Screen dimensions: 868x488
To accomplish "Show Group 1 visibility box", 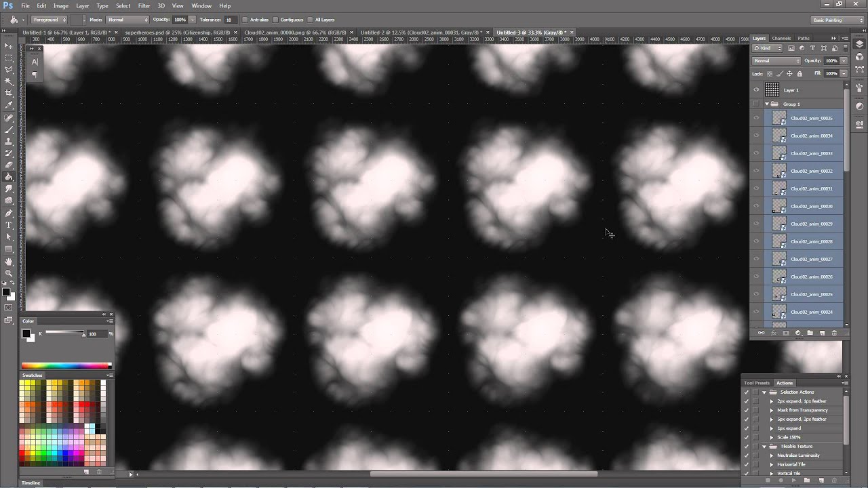I will pyautogui.click(x=756, y=104).
